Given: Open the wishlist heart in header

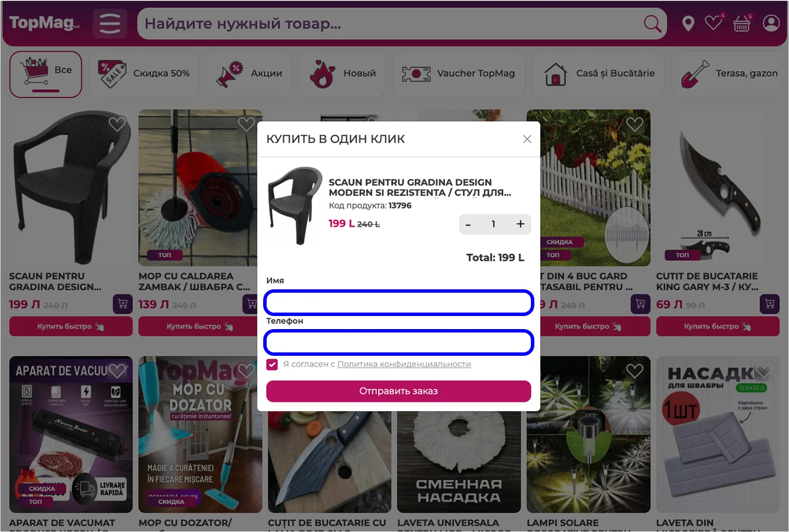Looking at the screenshot, I should click(713, 23).
